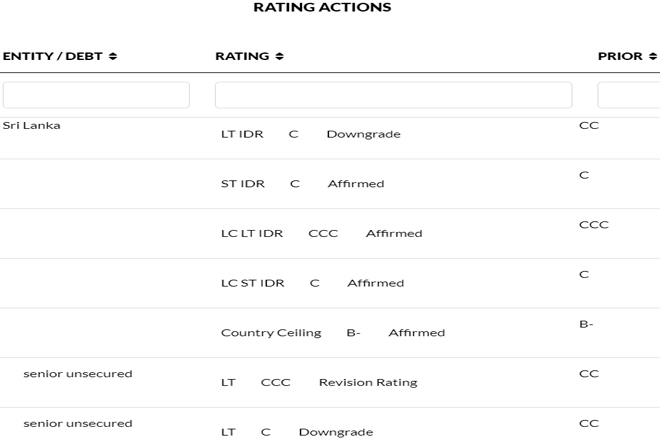Click the "Country Ceiling" rating label
This screenshot has width=660, height=440.
[271, 333]
